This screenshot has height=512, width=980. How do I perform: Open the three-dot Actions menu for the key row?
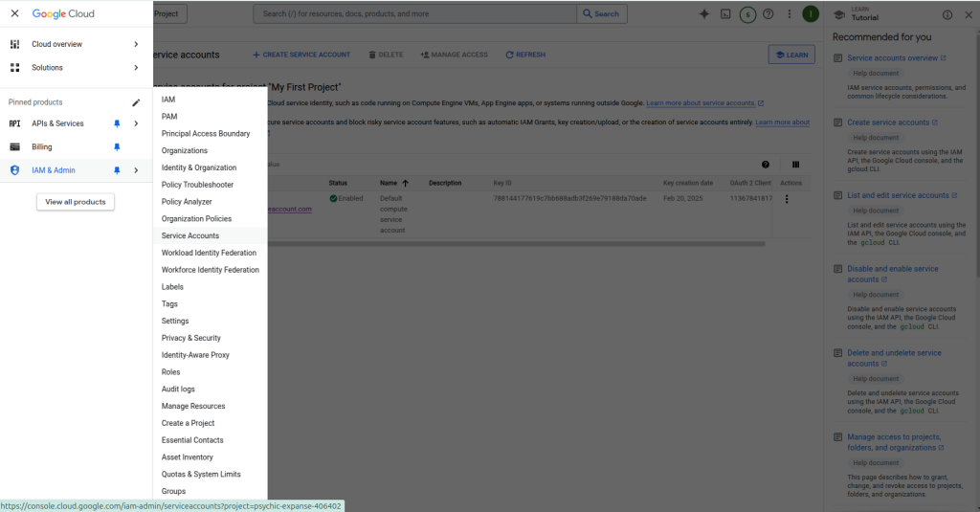click(787, 199)
